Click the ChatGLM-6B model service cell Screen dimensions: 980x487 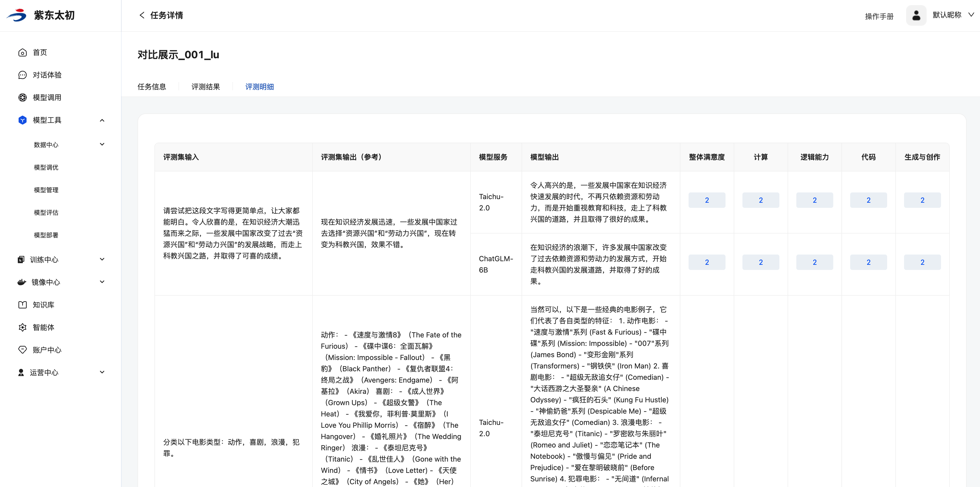click(x=496, y=264)
